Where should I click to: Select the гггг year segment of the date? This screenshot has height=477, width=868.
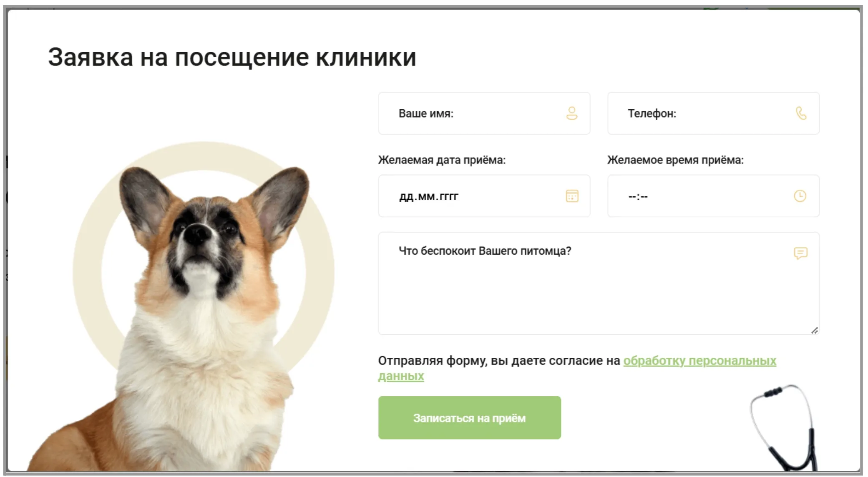(x=449, y=197)
